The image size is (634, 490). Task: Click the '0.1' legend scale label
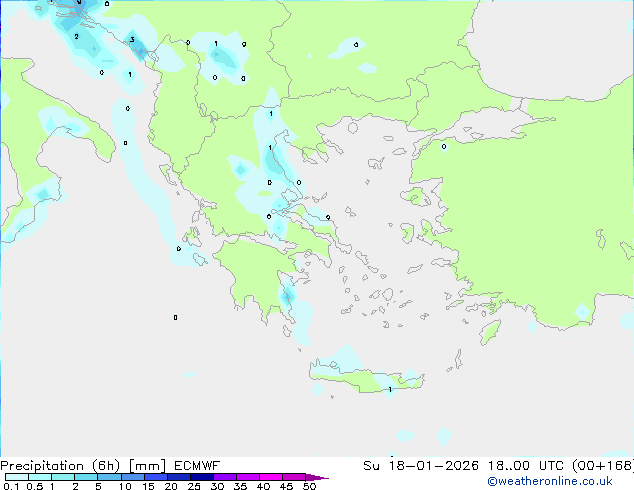coord(11,486)
